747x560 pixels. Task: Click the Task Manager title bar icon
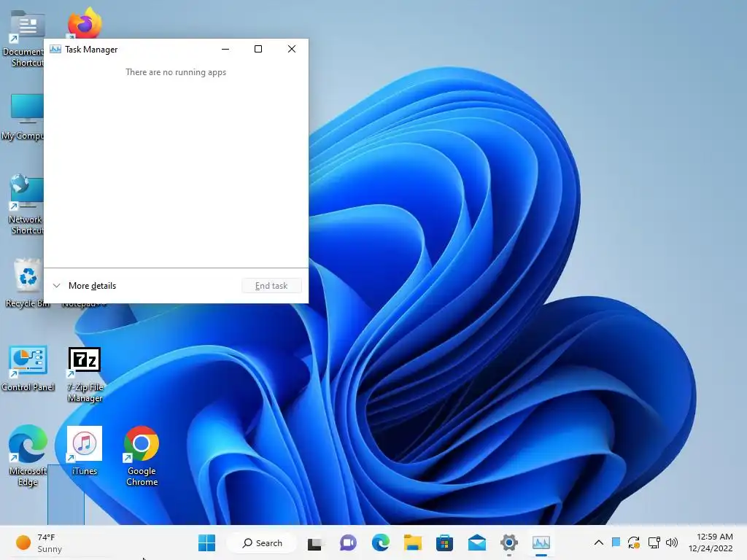click(x=55, y=49)
